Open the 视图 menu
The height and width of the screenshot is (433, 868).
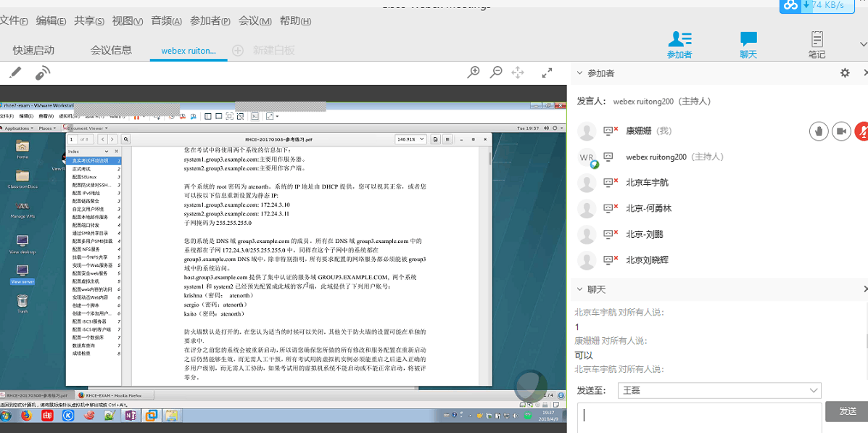[x=128, y=21]
